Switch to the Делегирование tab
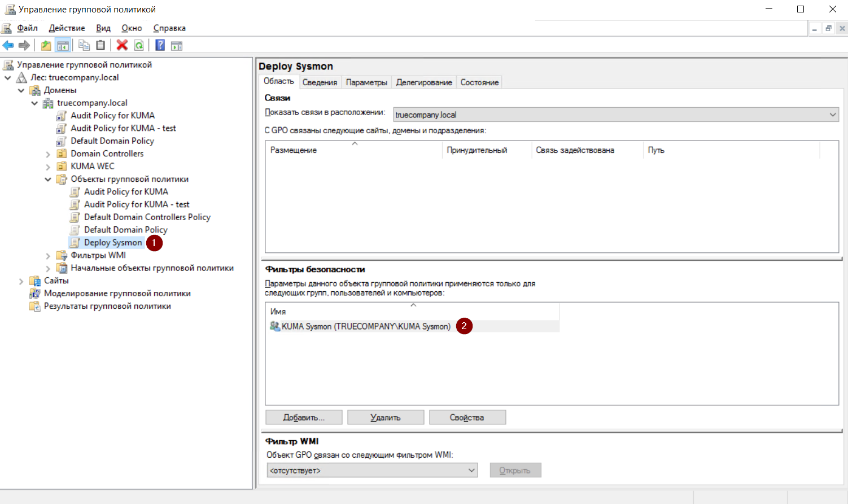848x504 pixels. coord(423,82)
